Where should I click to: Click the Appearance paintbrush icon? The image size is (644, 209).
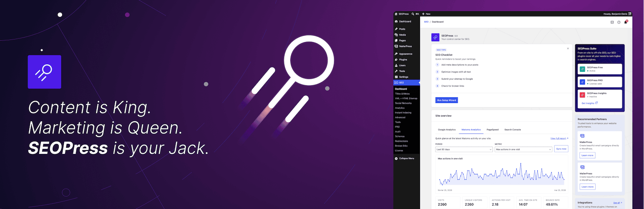pos(396,54)
